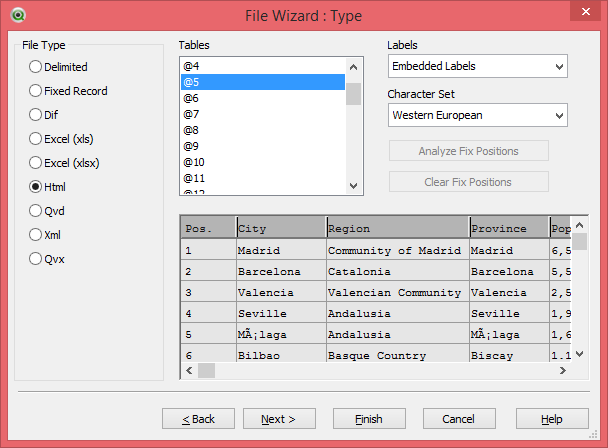Select table @5 in the Tables list
Viewport: 608px width, 448px height.
point(263,82)
